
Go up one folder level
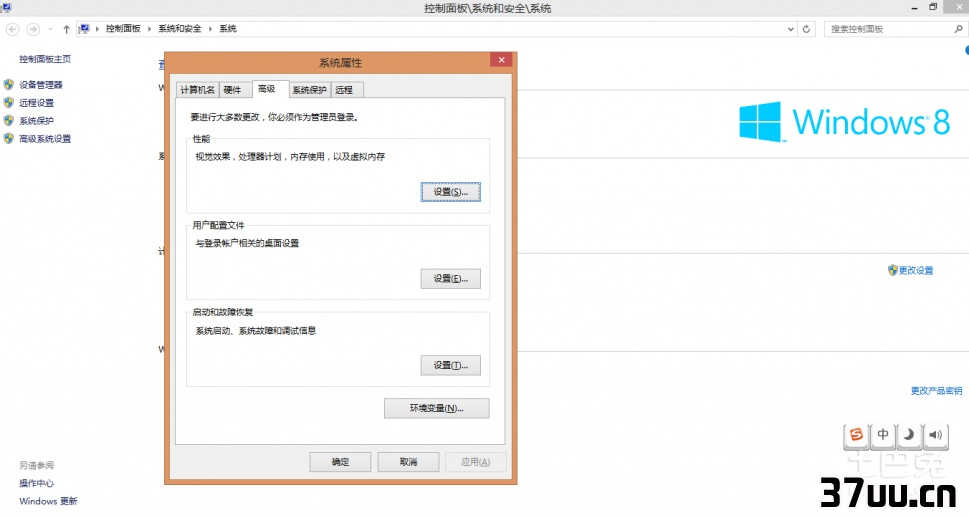click(66, 29)
